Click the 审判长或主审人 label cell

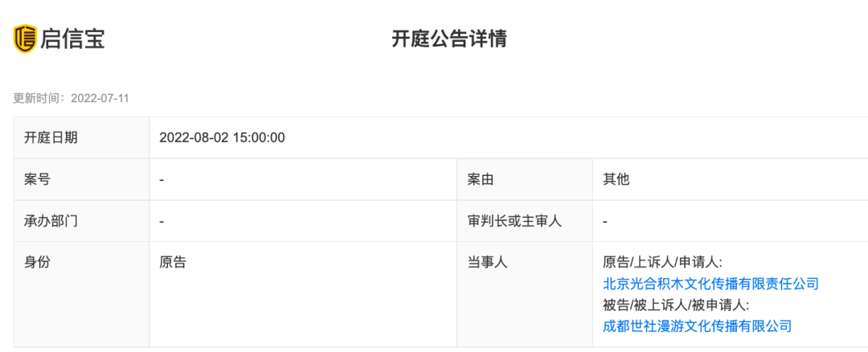(x=525, y=221)
